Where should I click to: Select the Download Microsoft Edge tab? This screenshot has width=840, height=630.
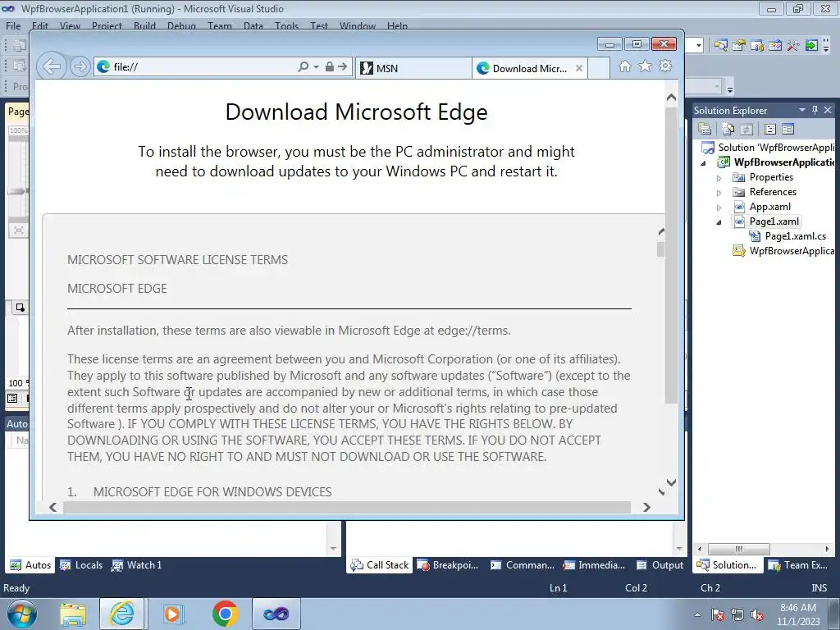click(529, 68)
